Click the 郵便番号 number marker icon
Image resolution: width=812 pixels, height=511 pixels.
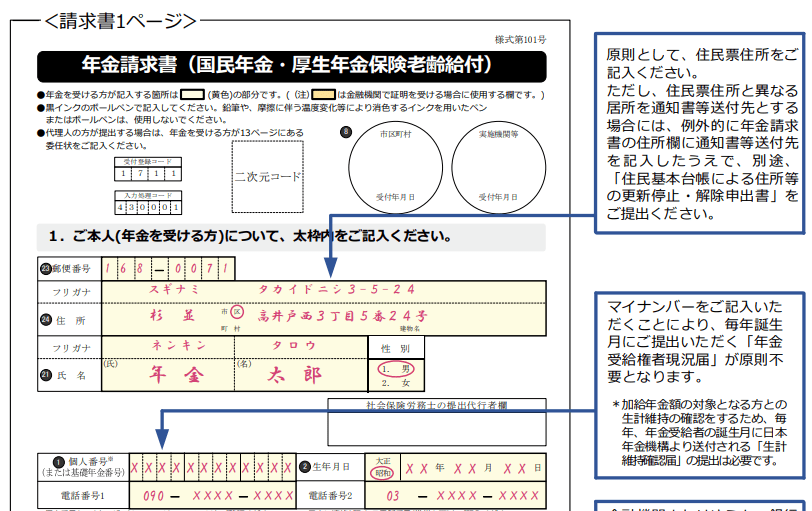coord(45,268)
